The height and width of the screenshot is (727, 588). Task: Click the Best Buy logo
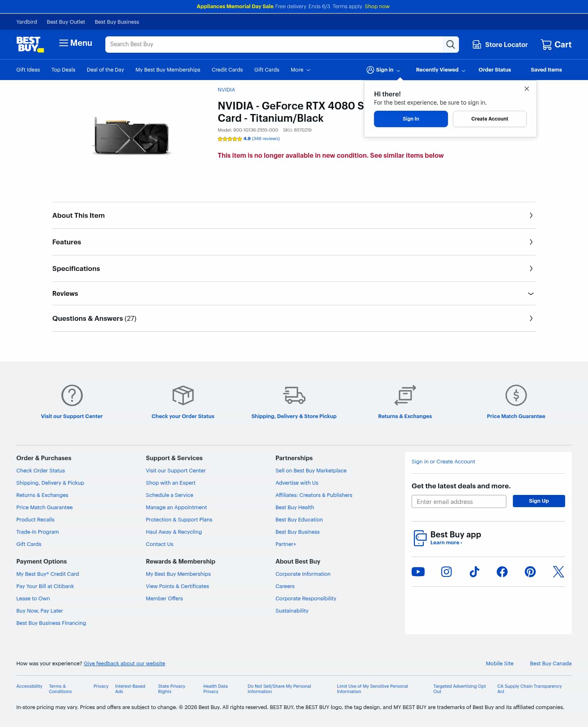click(x=30, y=44)
